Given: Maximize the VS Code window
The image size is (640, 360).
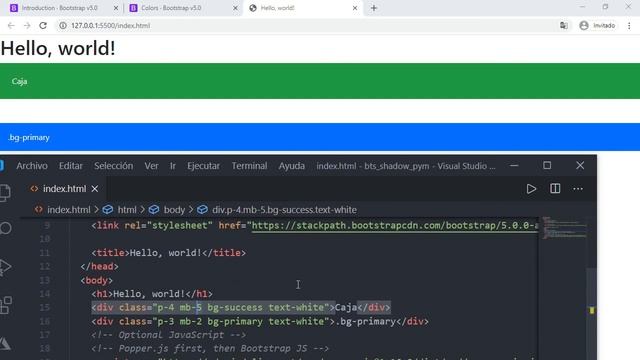Looking at the screenshot, I should (x=547, y=165).
